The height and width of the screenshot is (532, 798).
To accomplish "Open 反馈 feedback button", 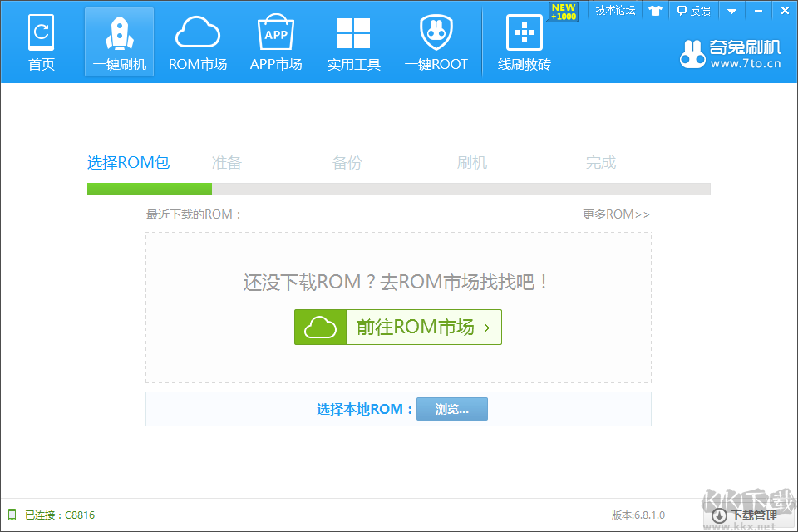I will (693, 10).
